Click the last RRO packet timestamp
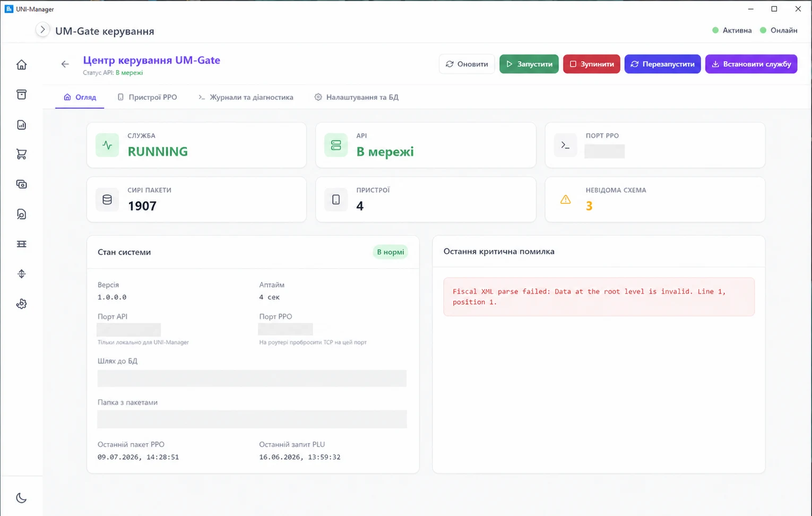This screenshot has height=516, width=812. (x=138, y=457)
